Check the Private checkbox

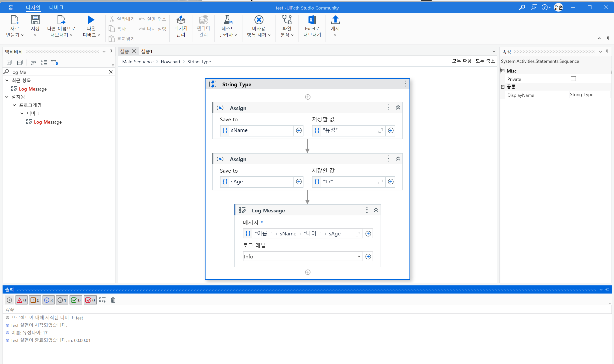tap(573, 79)
